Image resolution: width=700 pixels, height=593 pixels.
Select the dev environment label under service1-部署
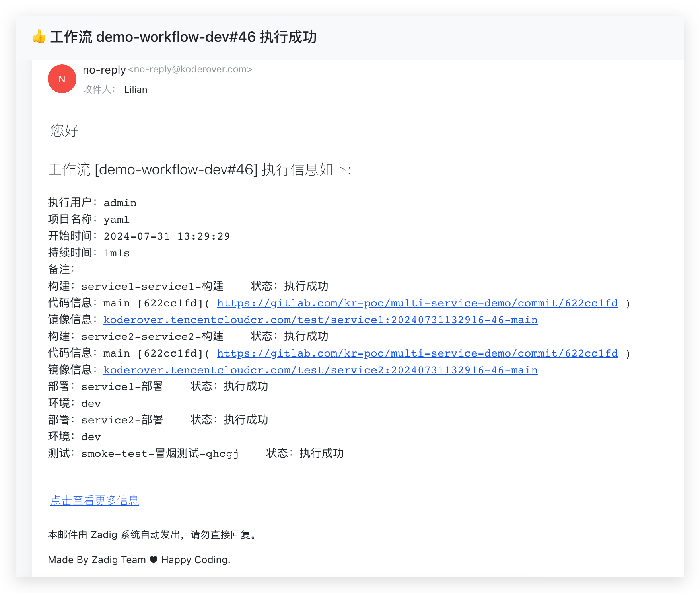(x=91, y=403)
